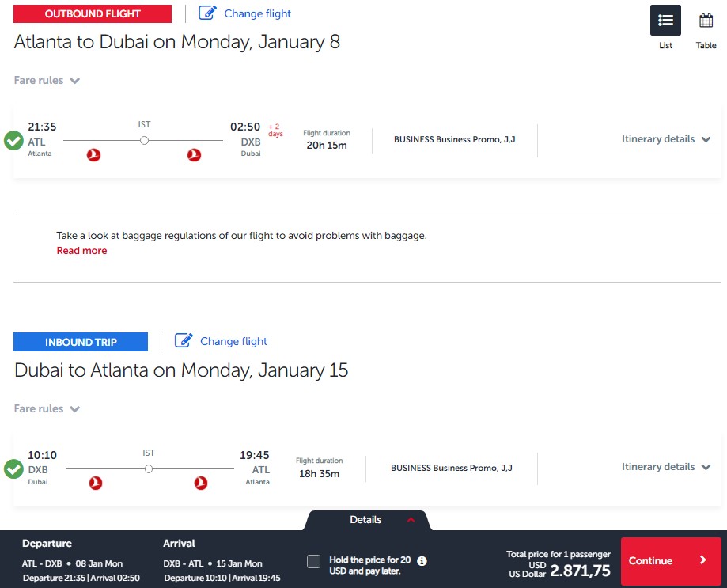
Task: Open Read more baggage regulations link
Action: click(81, 250)
